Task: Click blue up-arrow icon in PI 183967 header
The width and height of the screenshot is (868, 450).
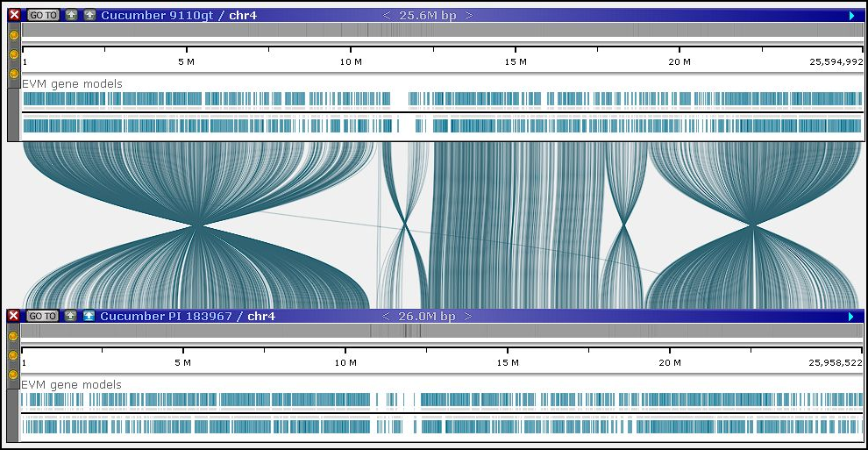Action: click(89, 316)
